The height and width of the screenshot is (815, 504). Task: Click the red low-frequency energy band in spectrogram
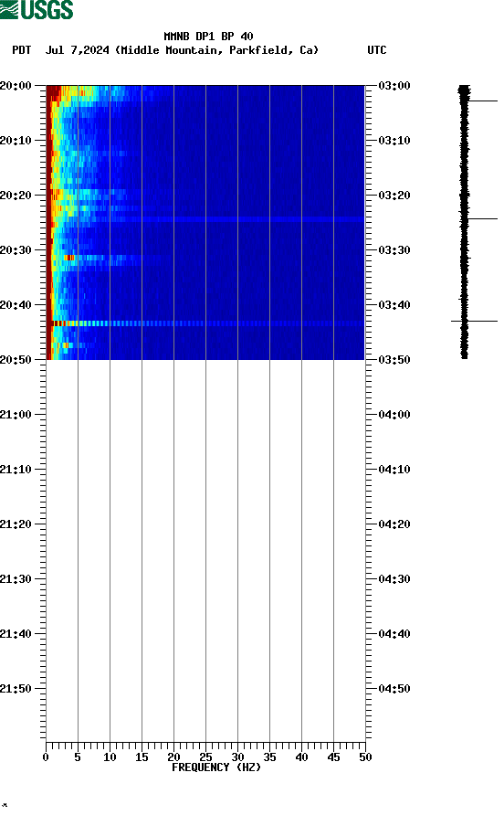click(49, 222)
